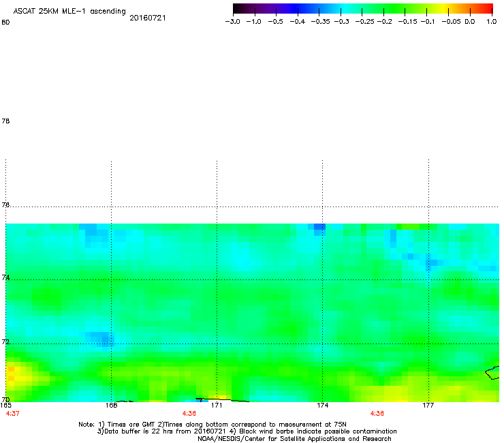Click the '-0.1' colorbar label
The width and height of the screenshot is (504, 443).
[x=428, y=22]
